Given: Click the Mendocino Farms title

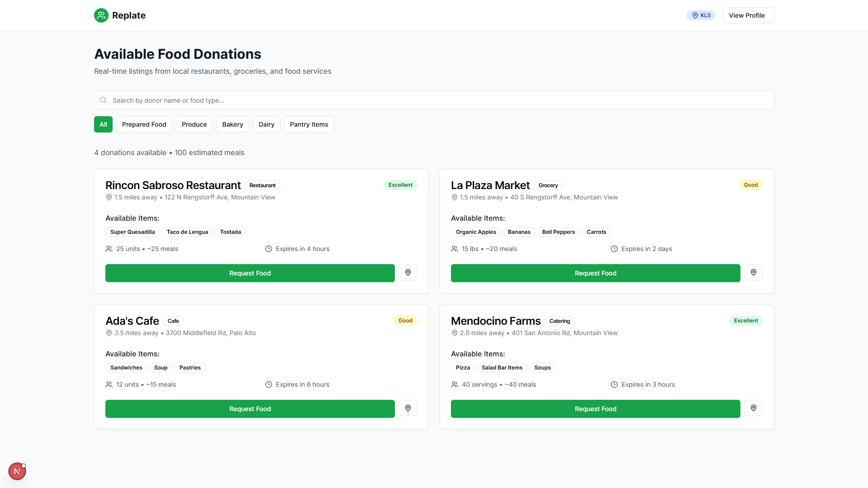Looking at the screenshot, I should [x=496, y=321].
